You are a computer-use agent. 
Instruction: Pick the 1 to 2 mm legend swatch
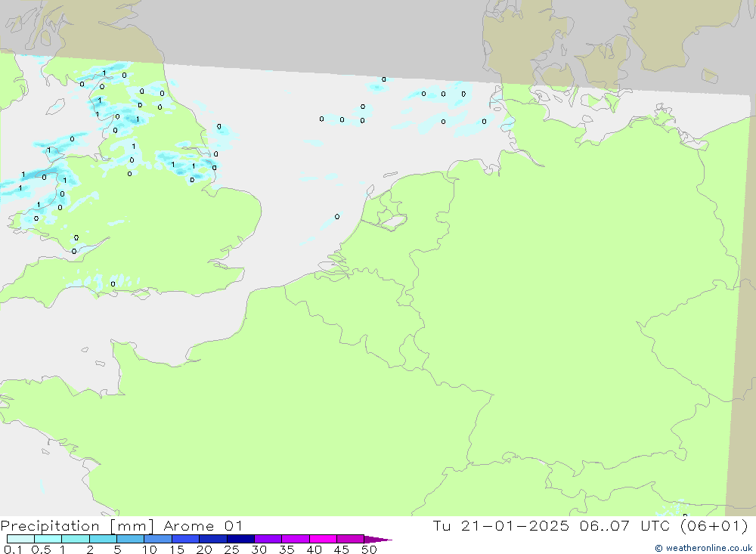coord(76,539)
